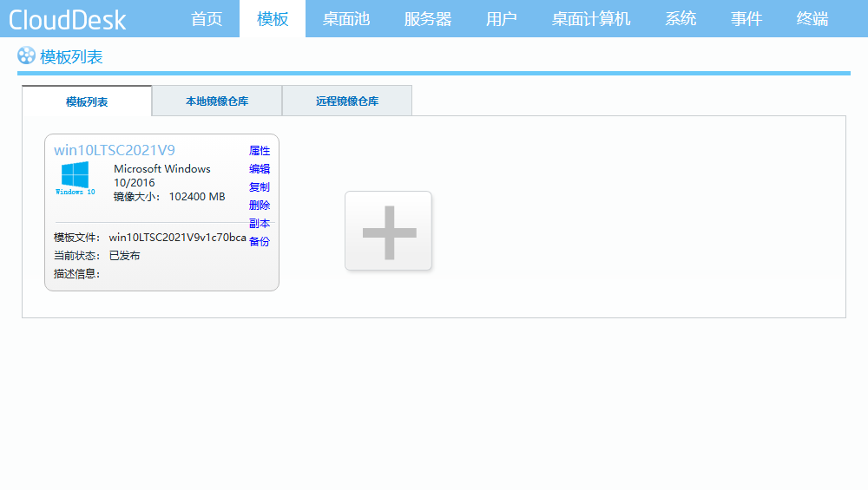Screen dimensions: 868x490
Task: Switch to the 本地镜像仓库 tab
Action: pos(217,101)
